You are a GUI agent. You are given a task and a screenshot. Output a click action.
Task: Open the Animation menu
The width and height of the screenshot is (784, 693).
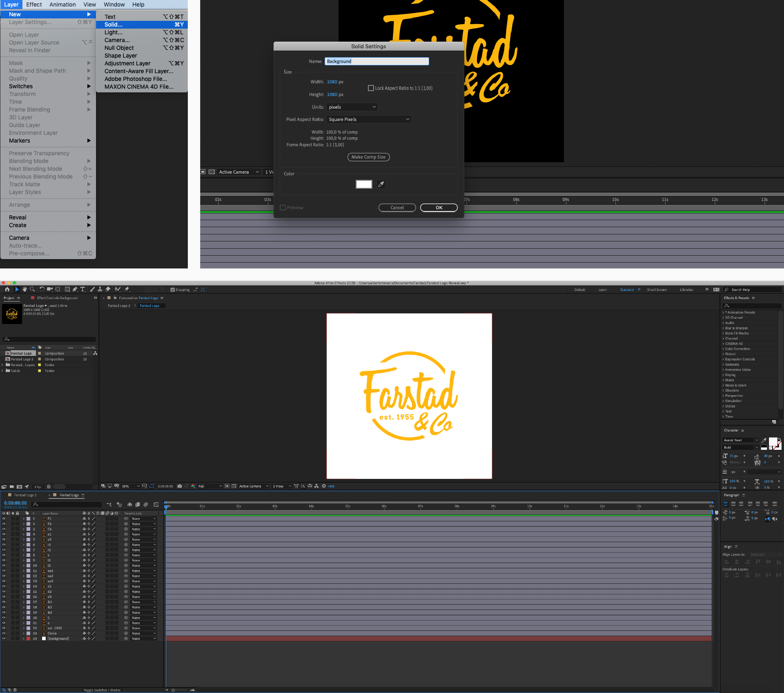[62, 4]
